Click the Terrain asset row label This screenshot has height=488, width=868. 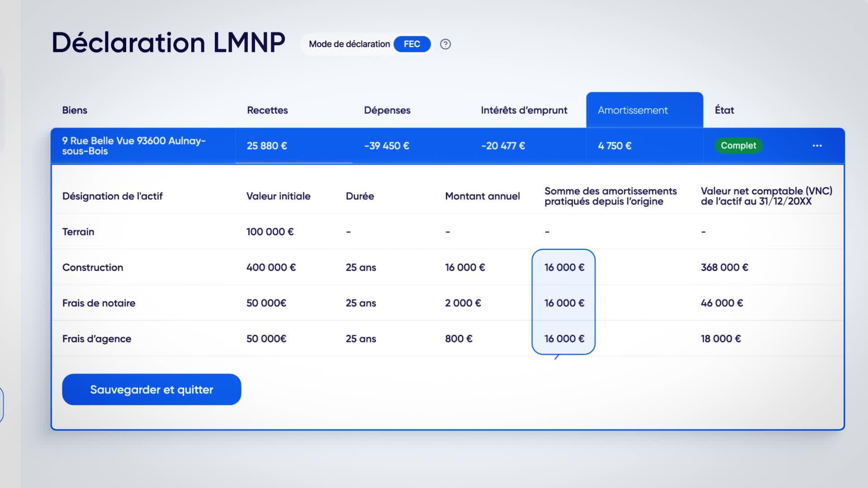[x=78, y=232]
